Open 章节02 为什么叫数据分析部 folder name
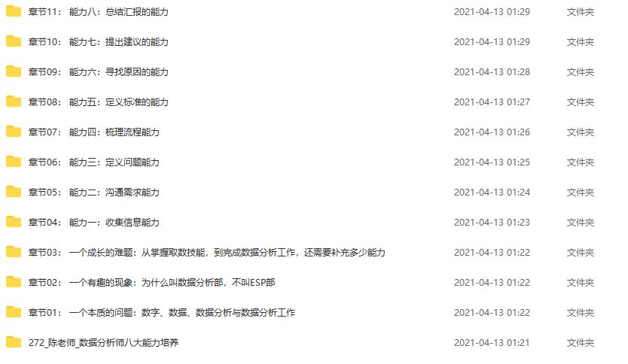The width and height of the screenshot is (628, 364). click(x=152, y=282)
